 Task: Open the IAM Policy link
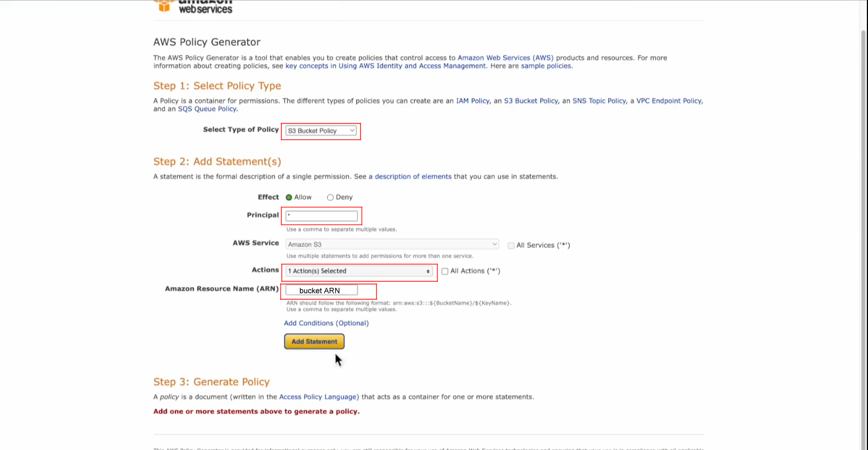pyautogui.click(x=473, y=101)
